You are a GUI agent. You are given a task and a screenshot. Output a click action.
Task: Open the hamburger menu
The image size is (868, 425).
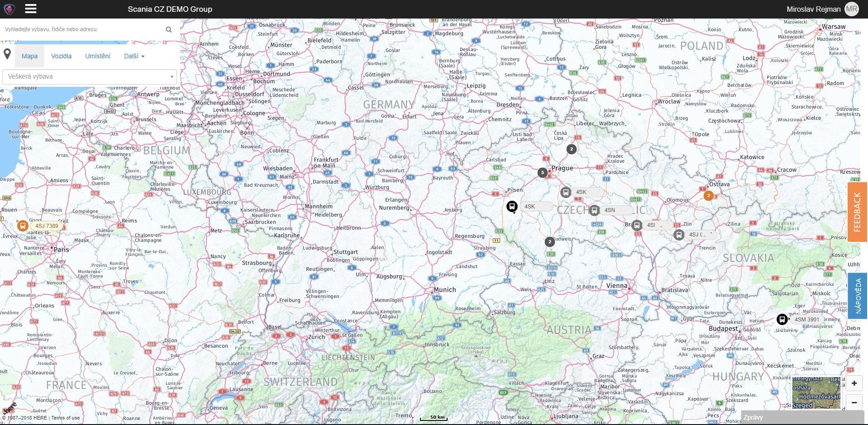tap(30, 8)
